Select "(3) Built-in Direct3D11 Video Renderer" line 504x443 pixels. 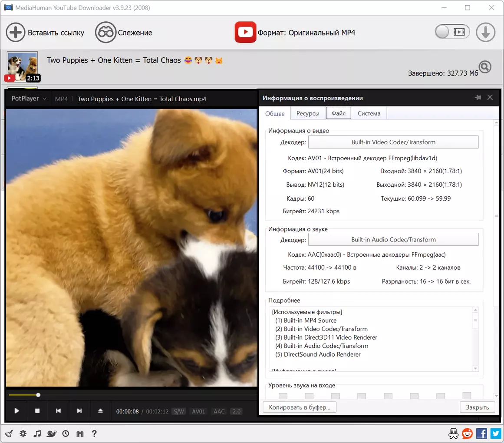point(326,337)
